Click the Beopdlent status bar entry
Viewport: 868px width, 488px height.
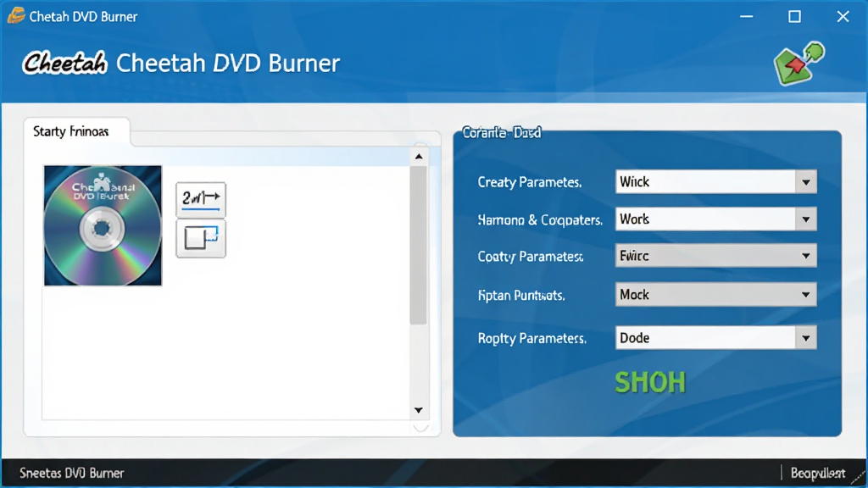818,473
